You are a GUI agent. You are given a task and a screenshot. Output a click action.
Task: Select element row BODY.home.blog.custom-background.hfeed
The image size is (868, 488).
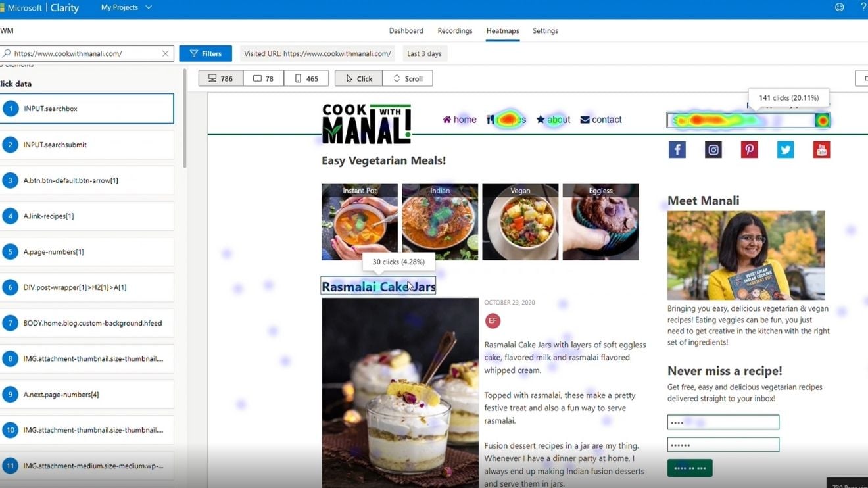pos(87,323)
